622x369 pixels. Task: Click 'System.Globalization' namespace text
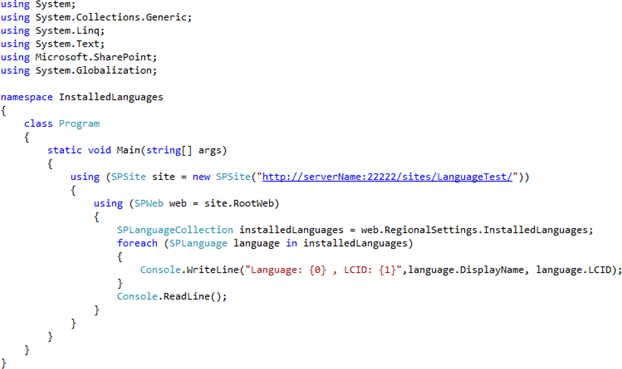pos(94,70)
